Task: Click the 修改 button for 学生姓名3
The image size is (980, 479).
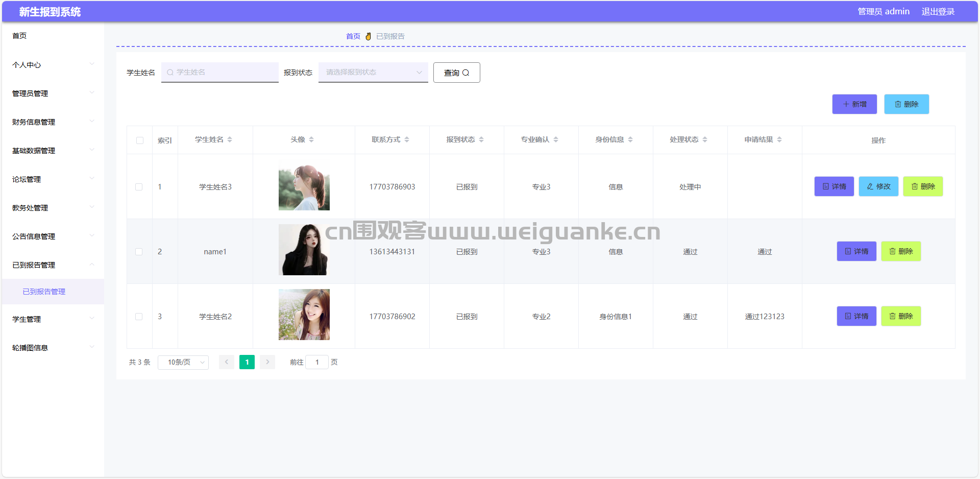Action: pyautogui.click(x=878, y=186)
